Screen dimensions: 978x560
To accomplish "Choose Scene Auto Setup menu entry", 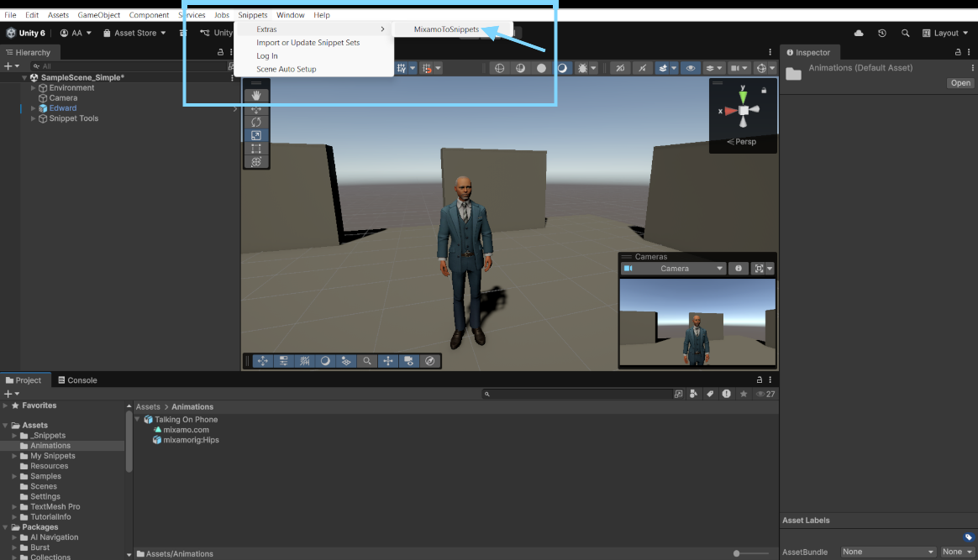I will tap(287, 69).
